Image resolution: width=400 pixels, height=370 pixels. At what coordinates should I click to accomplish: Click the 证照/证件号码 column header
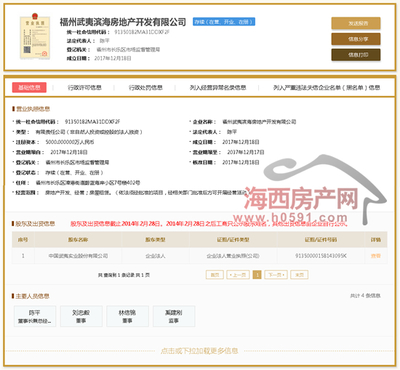tap(321, 240)
